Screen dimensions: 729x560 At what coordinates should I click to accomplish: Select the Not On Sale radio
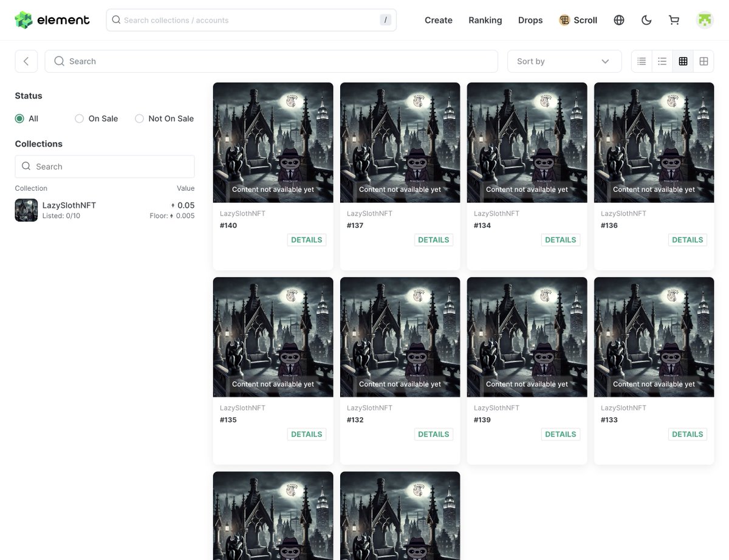[139, 118]
